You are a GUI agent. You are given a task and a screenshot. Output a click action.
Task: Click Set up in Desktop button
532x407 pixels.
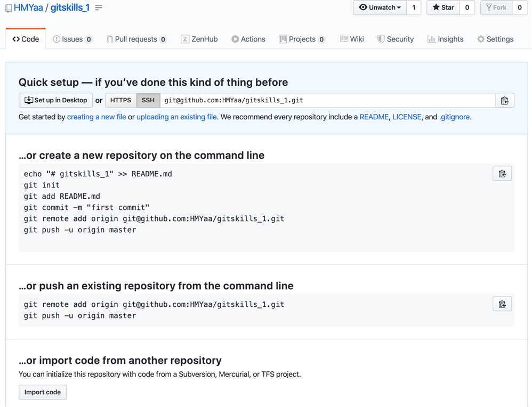click(55, 100)
